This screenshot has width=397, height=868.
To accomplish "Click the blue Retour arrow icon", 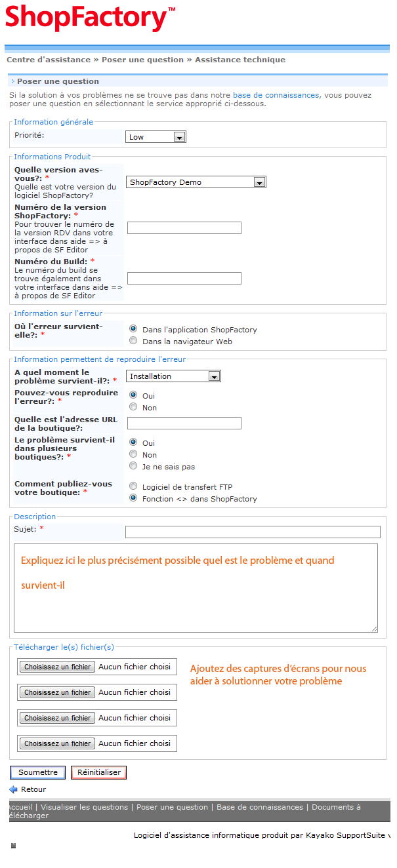I will point(13,789).
